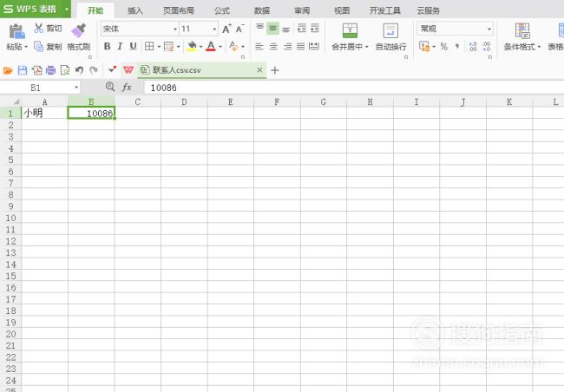Screen dimensions: 564x392
Task: Click Wrap Text (自动换行) button
Action: tap(390, 36)
